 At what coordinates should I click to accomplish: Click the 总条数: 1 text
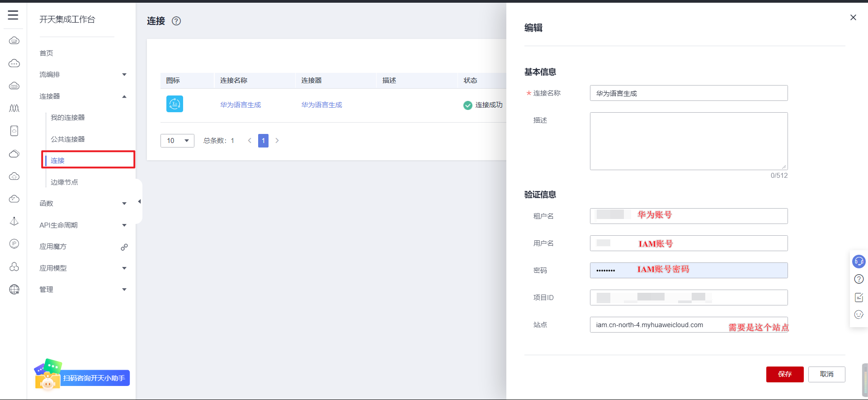tap(219, 141)
